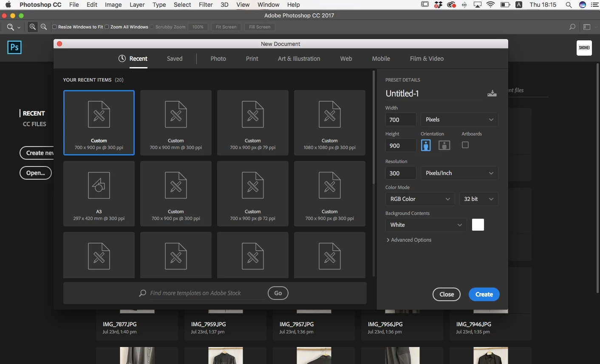Open the Zoom tool preset picker

14,27
